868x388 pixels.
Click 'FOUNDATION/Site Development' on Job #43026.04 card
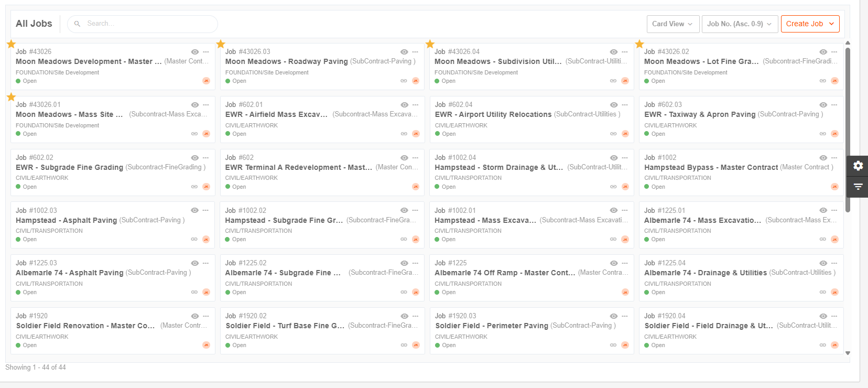pos(476,72)
